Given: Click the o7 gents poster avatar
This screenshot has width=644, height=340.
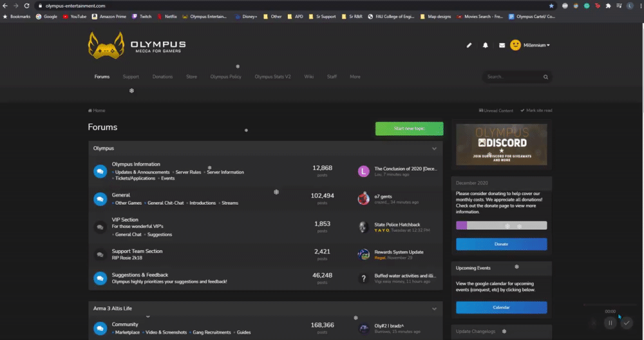Looking at the screenshot, I should 363,199.
